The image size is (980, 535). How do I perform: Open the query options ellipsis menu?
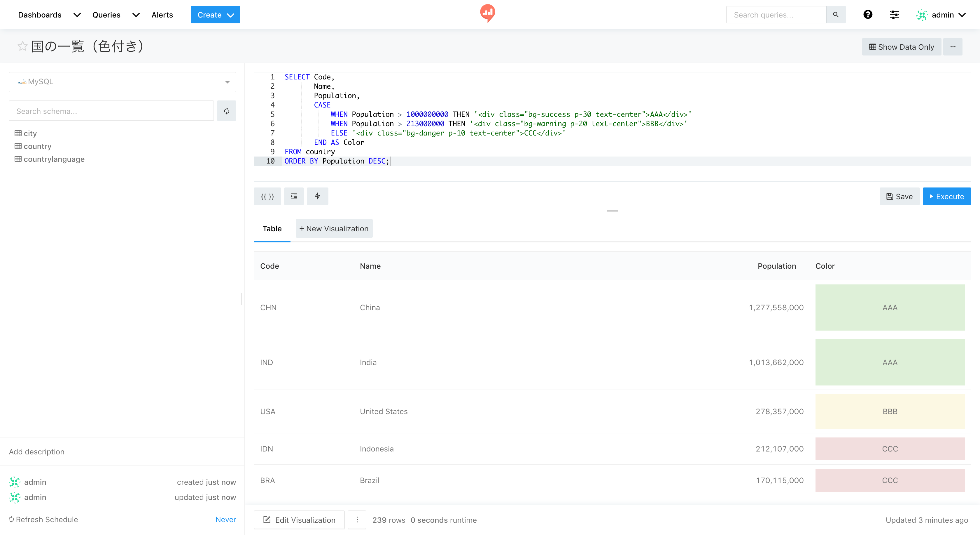953,47
